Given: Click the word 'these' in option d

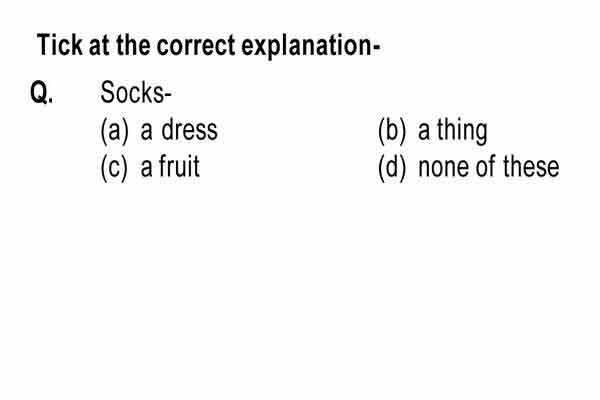Looking at the screenshot, I should pyautogui.click(x=531, y=167).
